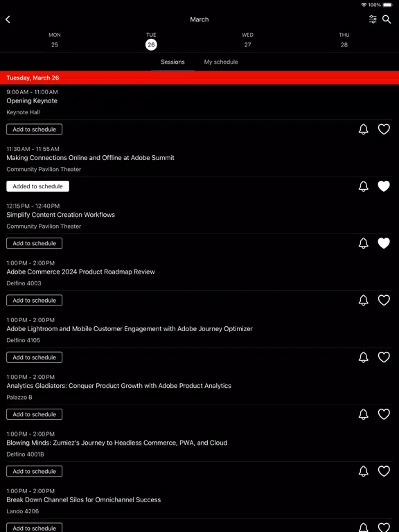
Task: Click the Lando 4206 location text
Action: (x=23, y=511)
